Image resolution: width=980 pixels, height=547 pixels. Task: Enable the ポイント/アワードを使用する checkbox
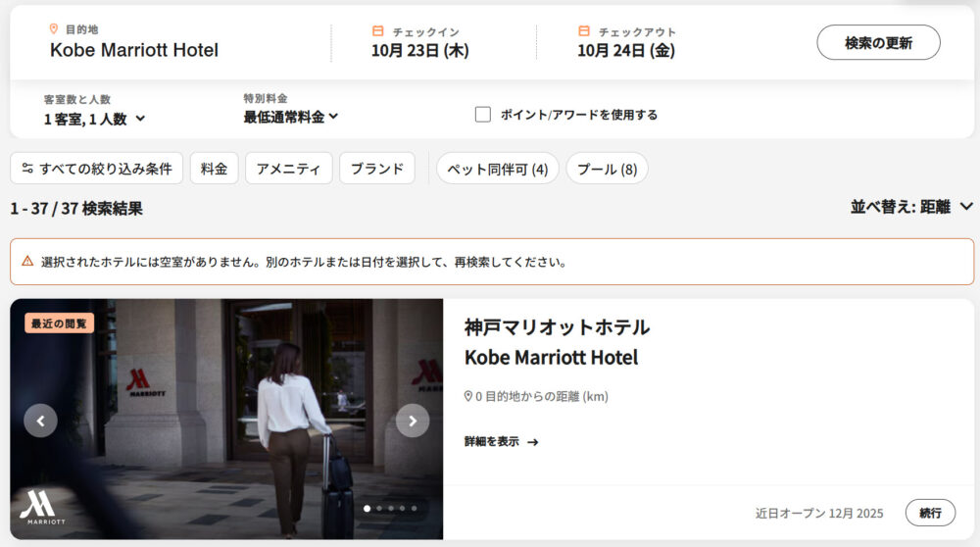coord(483,115)
